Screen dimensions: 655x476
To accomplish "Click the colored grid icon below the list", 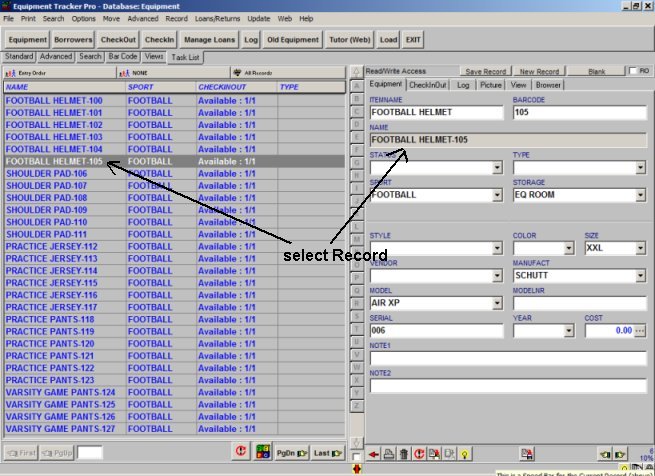I will pos(263,452).
